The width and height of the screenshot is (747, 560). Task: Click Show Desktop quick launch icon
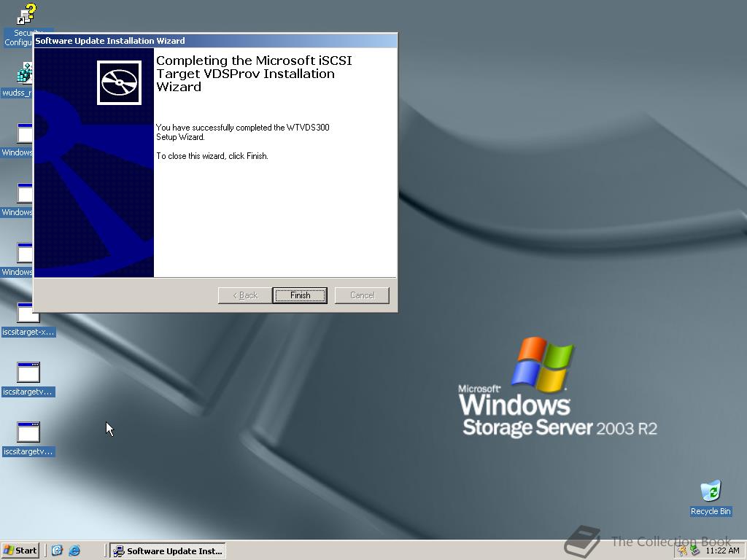tap(57, 551)
